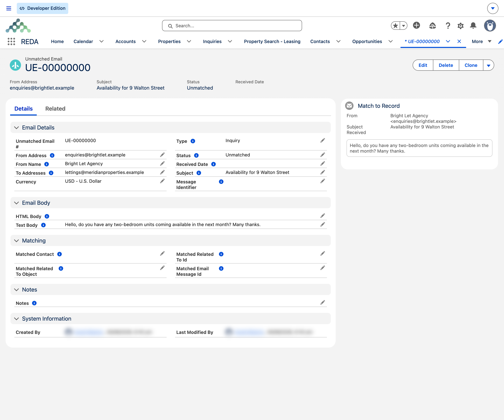Click the Edit button
The image size is (504, 420).
coord(423,65)
